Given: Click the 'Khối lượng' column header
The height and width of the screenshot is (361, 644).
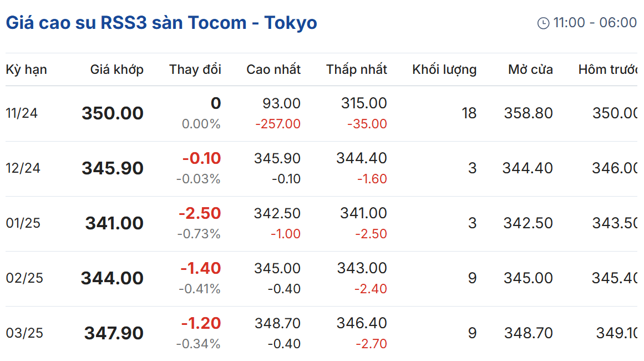Looking at the screenshot, I should click(x=444, y=69).
